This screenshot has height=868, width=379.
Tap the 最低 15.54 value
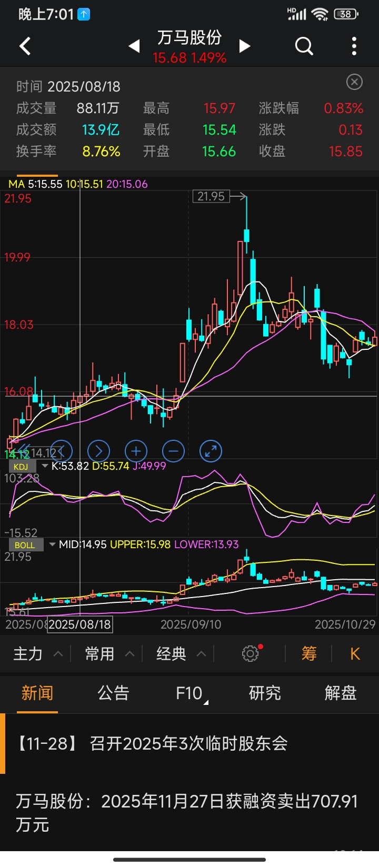point(220,130)
